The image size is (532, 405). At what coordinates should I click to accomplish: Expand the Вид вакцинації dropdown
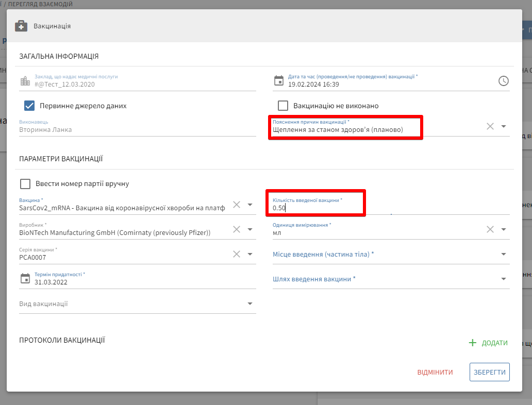(x=250, y=303)
